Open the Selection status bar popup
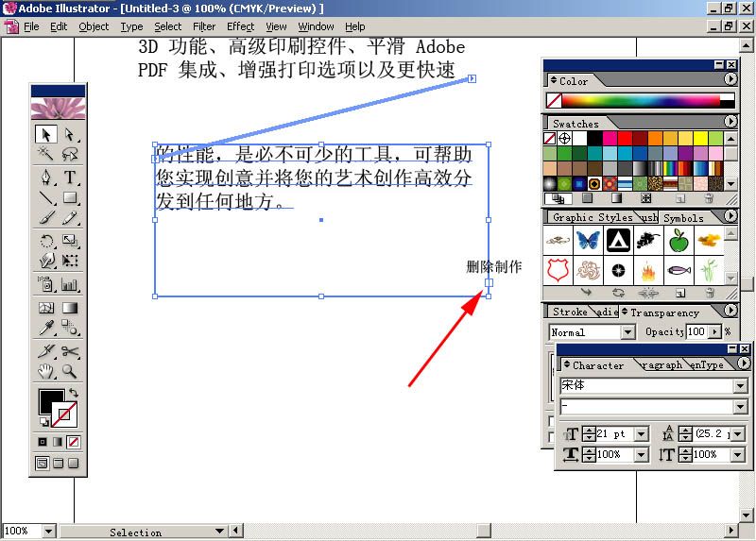This screenshot has width=756, height=541. 219,532
